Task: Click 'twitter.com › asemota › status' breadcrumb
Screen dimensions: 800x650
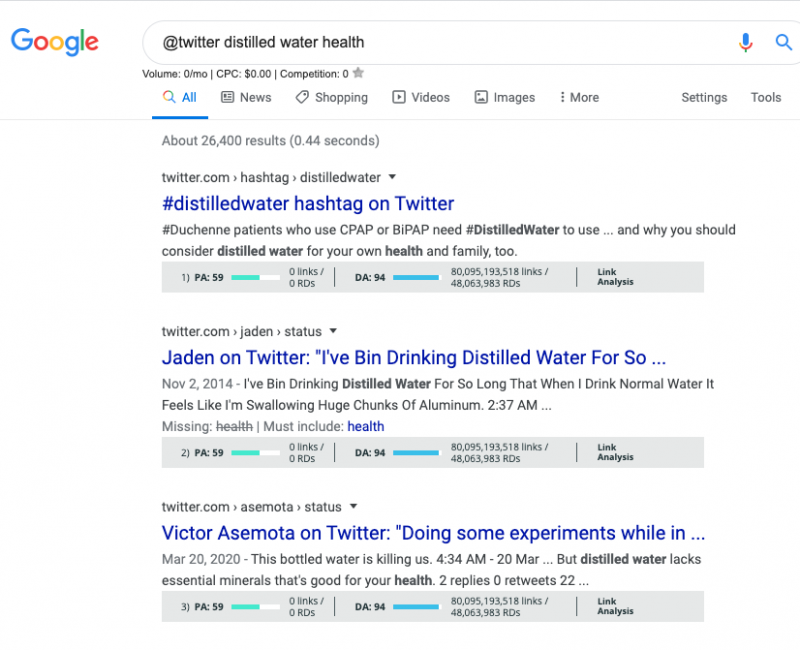Action: click(252, 507)
